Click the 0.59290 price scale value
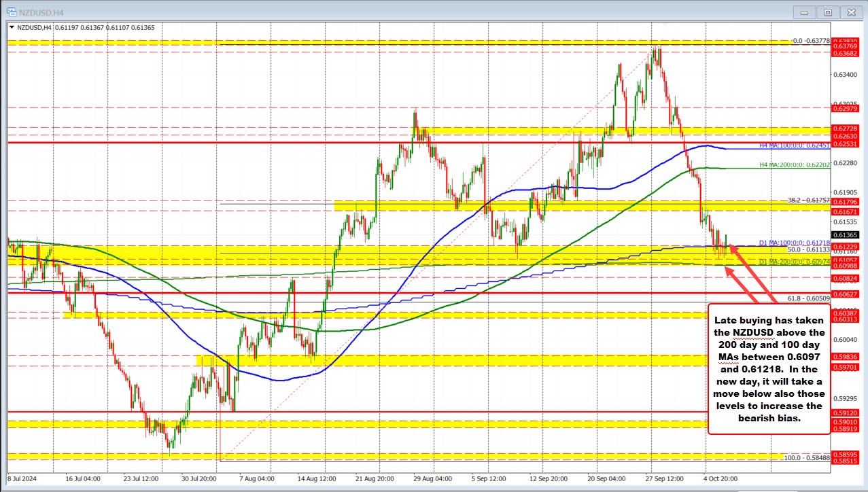The height and width of the screenshot is (492, 868). pyautogui.click(x=844, y=398)
